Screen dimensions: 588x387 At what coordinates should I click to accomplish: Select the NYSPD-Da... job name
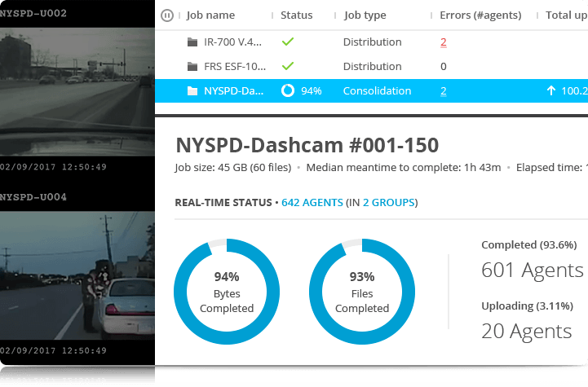coord(233,90)
